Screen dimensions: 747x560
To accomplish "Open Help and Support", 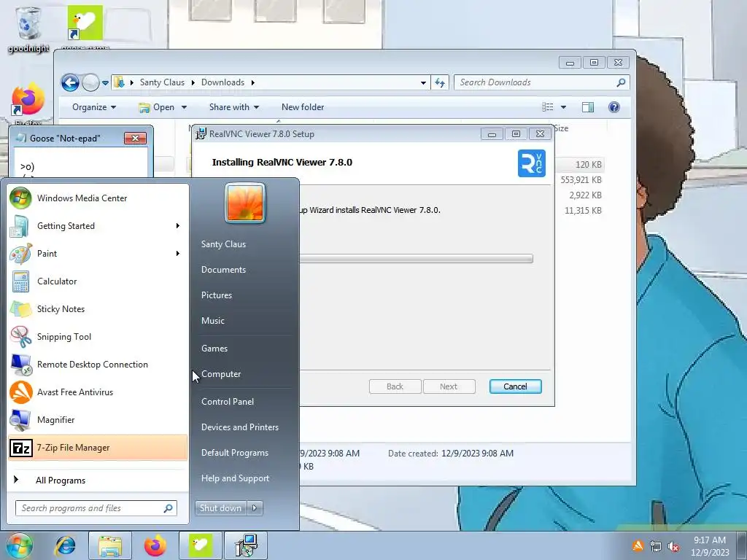I will 235,478.
